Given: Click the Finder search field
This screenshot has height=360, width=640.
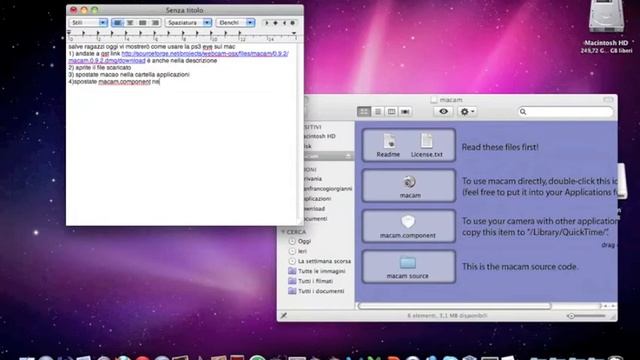Looking at the screenshot, I should pos(565,111).
